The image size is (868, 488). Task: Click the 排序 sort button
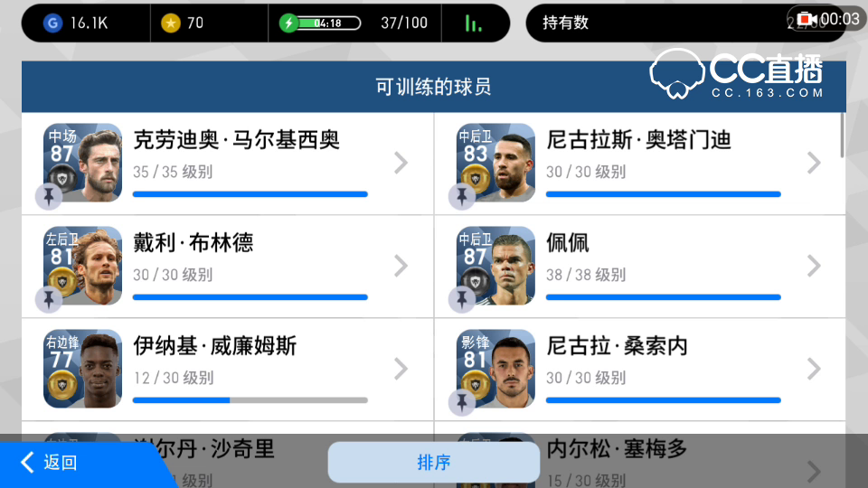click(x=433, y=462)
